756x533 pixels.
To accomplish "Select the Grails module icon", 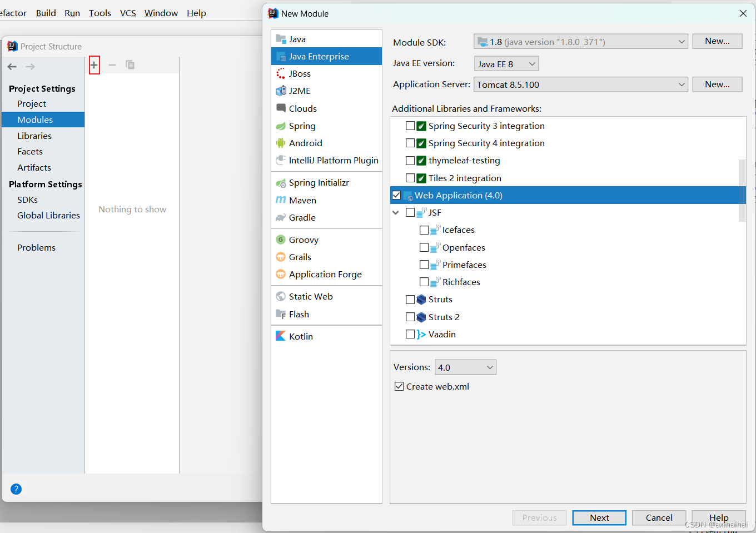I will 281,257.
